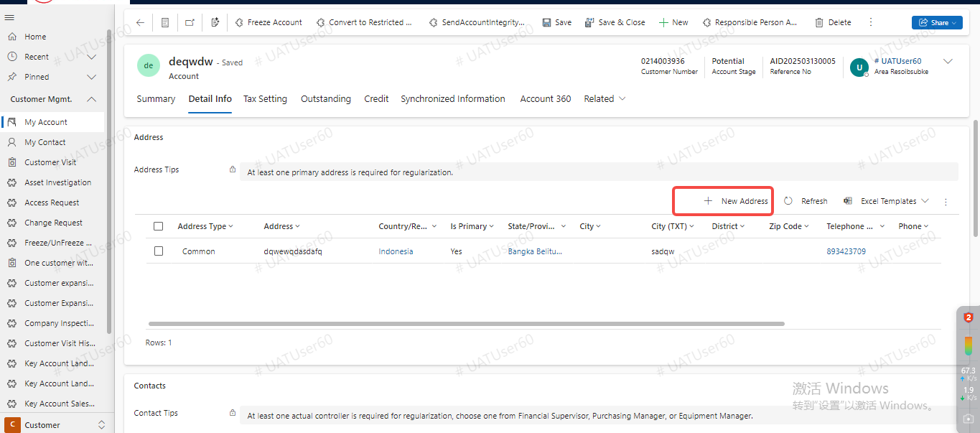The height and width of the screenshot is (433, 980).
Task: Click Responsible Person A... command
Action: click(x=750, y=22)
